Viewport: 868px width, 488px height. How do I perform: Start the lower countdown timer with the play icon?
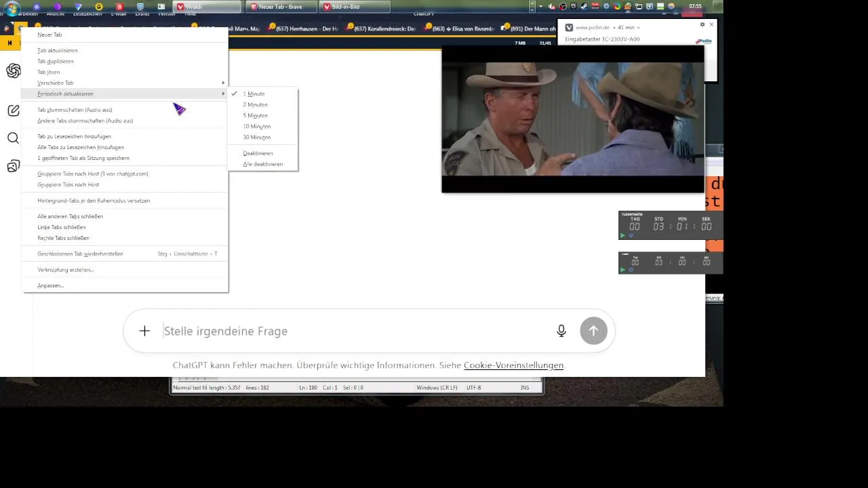coord(623,270)
